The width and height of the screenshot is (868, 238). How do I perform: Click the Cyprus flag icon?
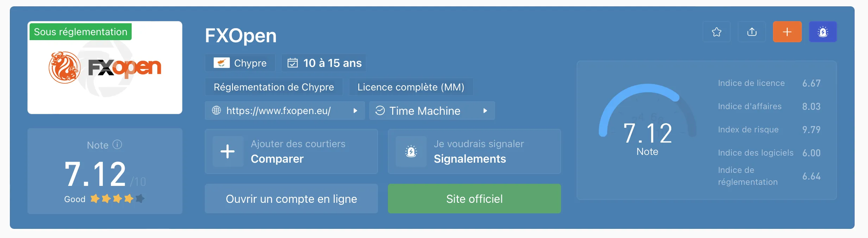coord(221,63)
